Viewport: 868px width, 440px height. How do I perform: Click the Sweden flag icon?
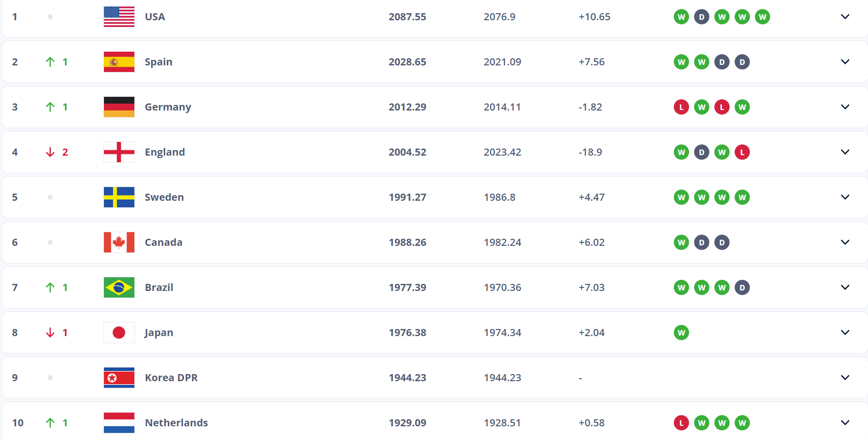[119, 197]
